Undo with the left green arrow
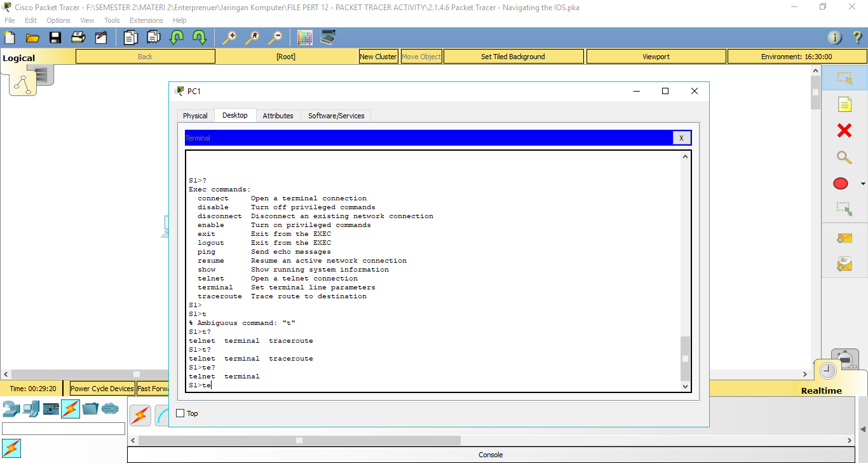This screenshot has height=463, width=868. [x=177, y=38]
